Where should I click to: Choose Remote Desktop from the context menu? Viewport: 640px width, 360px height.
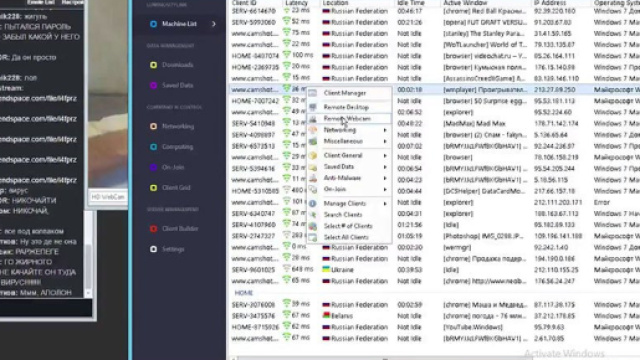349,107
